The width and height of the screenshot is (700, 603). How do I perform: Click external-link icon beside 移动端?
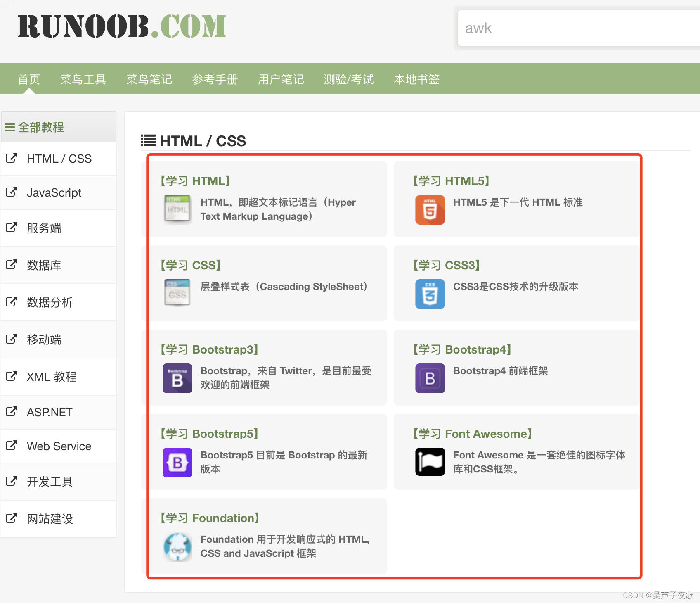point(12,339)
